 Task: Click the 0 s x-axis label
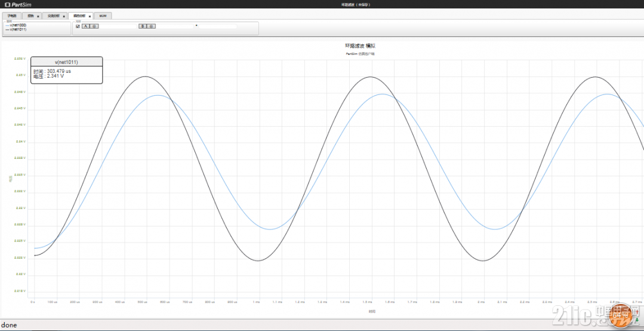point(33,302)
